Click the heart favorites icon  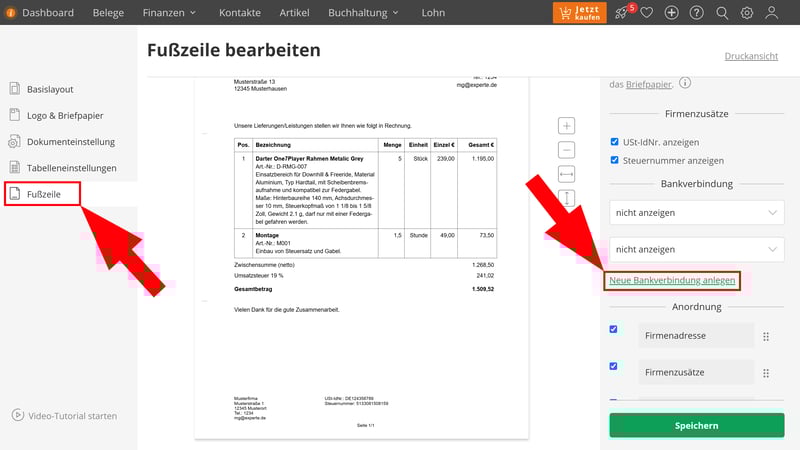pos(646,13)
